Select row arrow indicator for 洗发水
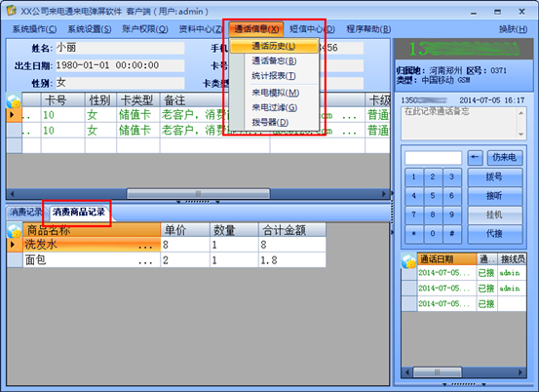539x392 pixels. tap(14, 245)
